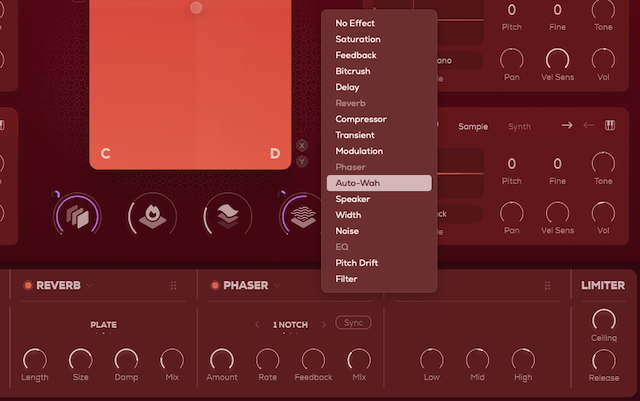Open the Phaser effect type dropdown
Image resolution: width=640 pixels, height=401 pixels.
(x=277, y=285)
